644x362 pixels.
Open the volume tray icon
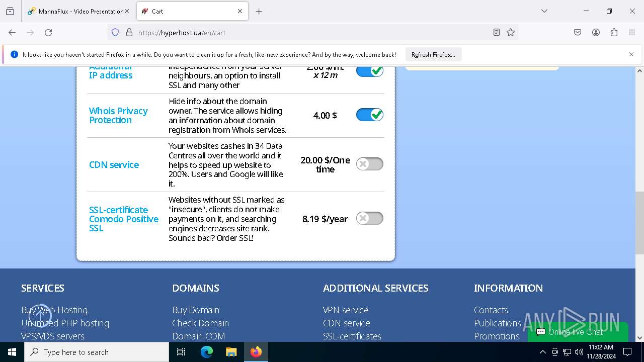pyautogui.click(x=579, y=352)
